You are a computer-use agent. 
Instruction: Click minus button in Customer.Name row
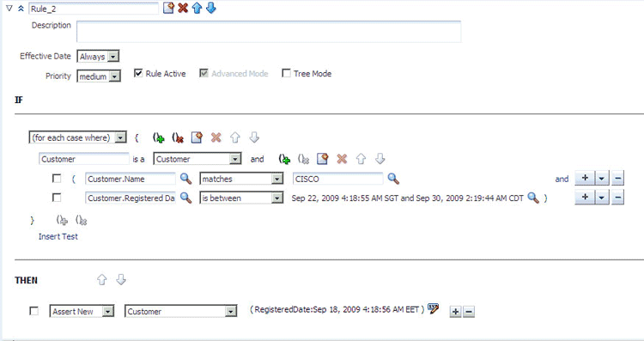click(x=617, y=179)
